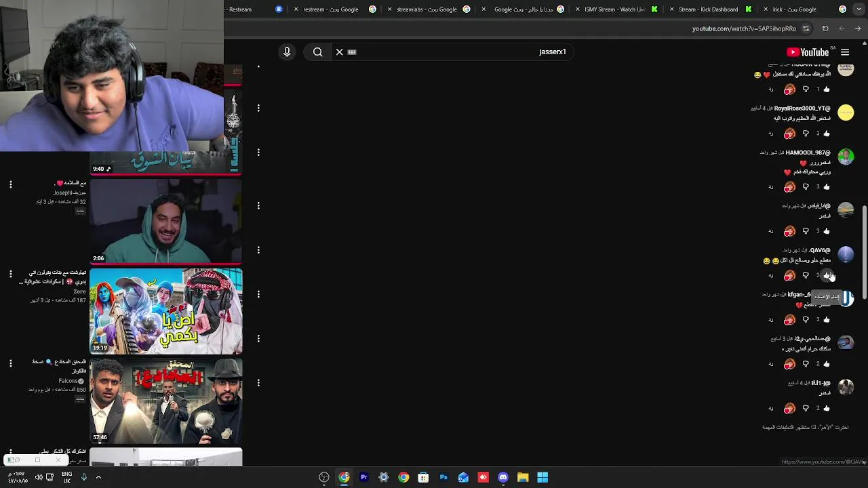Dislike the comment by RoyalRose3000_YT
This screenshot has height=488, width=868.
(x=806, y=134)
